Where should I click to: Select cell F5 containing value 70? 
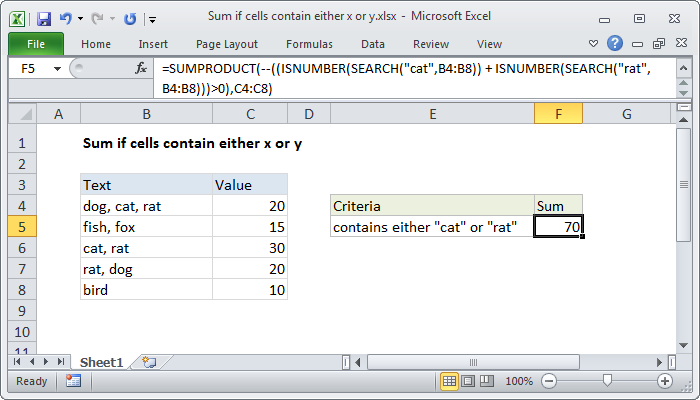pos(558,227)
